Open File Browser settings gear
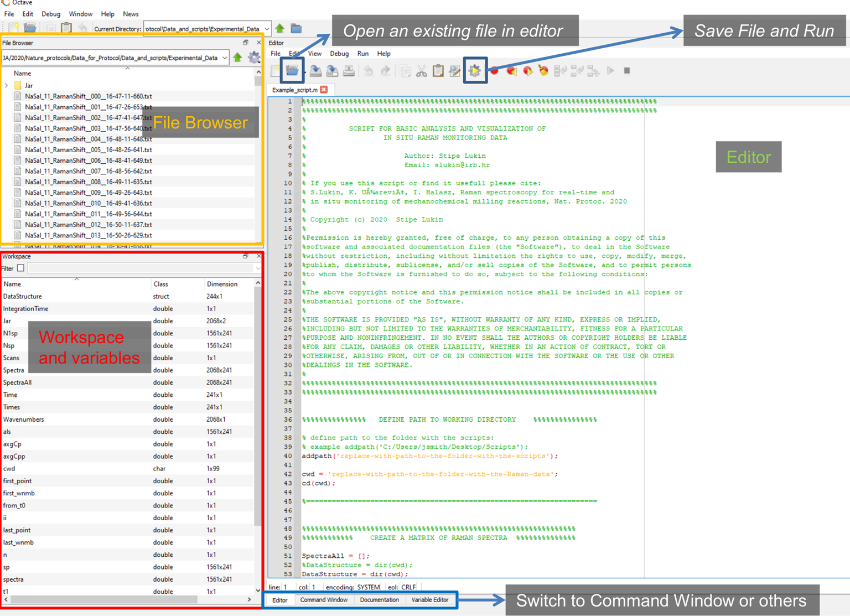Image resolution: width=850 pixels, height=616 pixels. (x=254, y=57)
